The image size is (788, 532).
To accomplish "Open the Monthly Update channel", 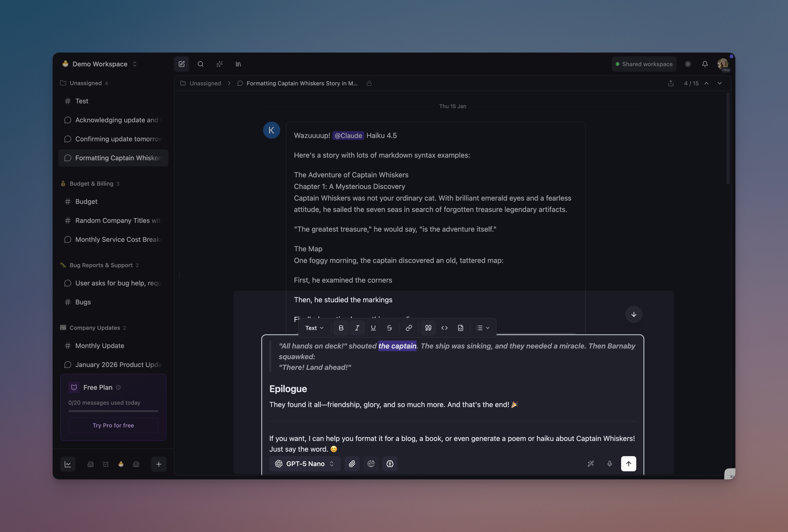I will tap(113, 345).
